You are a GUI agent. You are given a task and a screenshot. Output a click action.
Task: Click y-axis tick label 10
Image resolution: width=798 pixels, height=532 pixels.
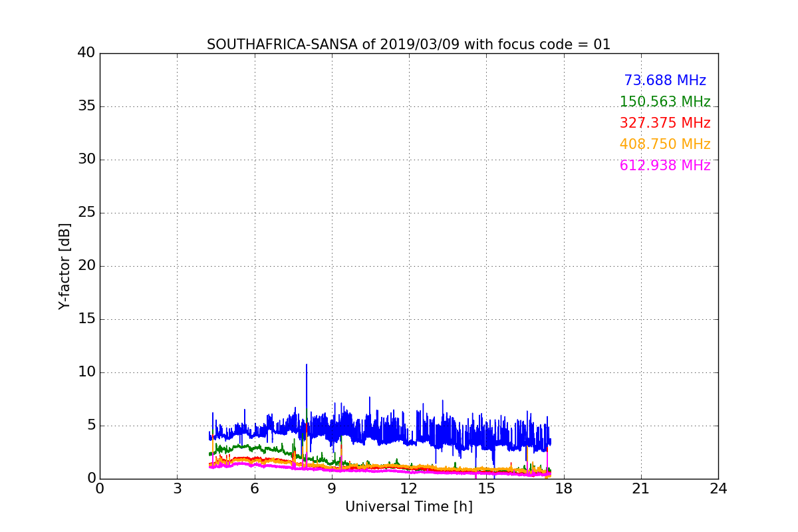pyautogui.click(x=86, y=372)
